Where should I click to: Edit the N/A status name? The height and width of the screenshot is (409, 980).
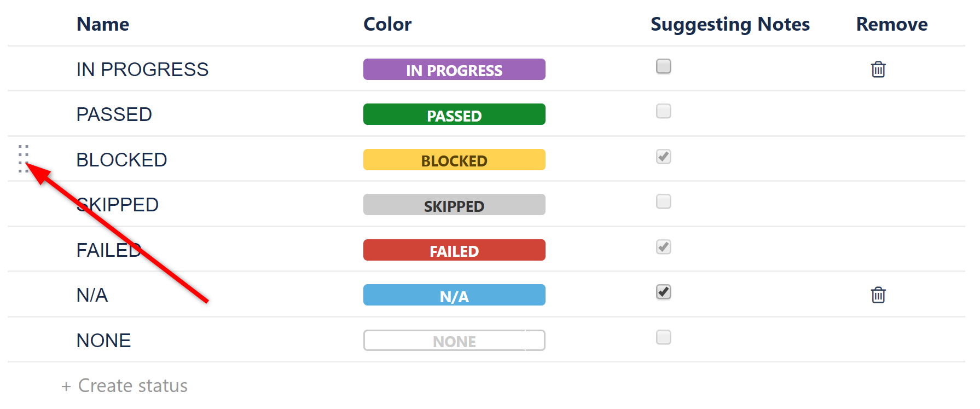coord(92,295)
